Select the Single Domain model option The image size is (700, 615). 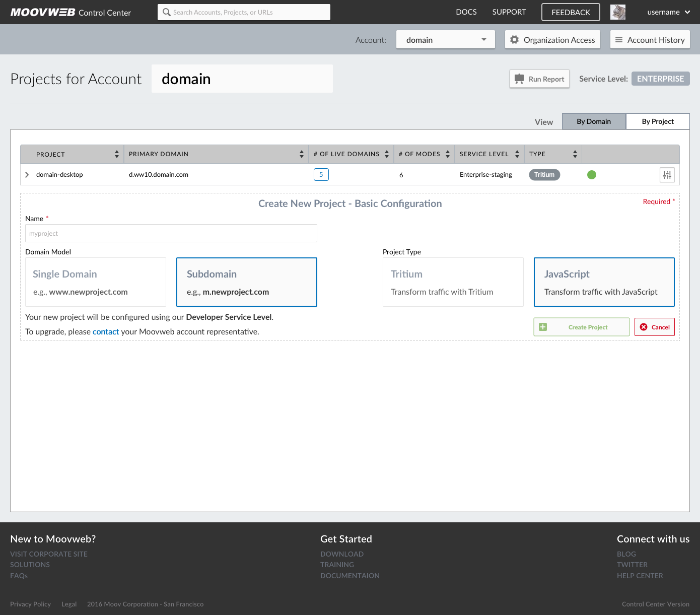[x=96, y=282]
